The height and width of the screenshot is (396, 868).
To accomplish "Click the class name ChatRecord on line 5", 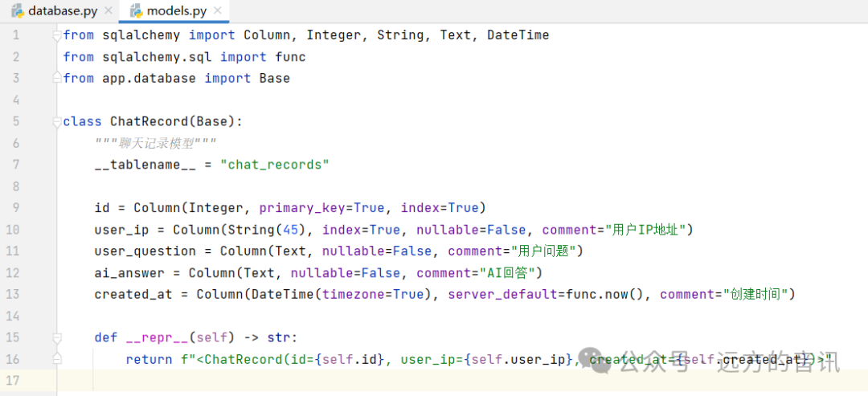I will pyautogui.click(x=149, y=121).
